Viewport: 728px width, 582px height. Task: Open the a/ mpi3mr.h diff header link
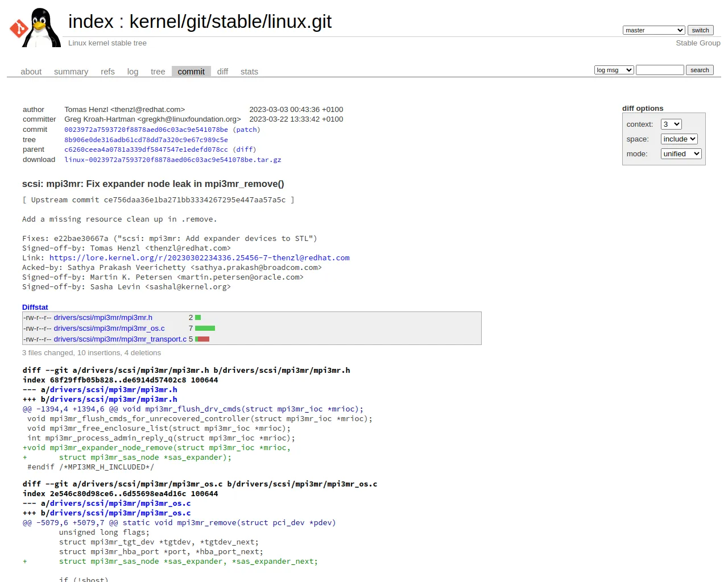click(x=114, y=389)
